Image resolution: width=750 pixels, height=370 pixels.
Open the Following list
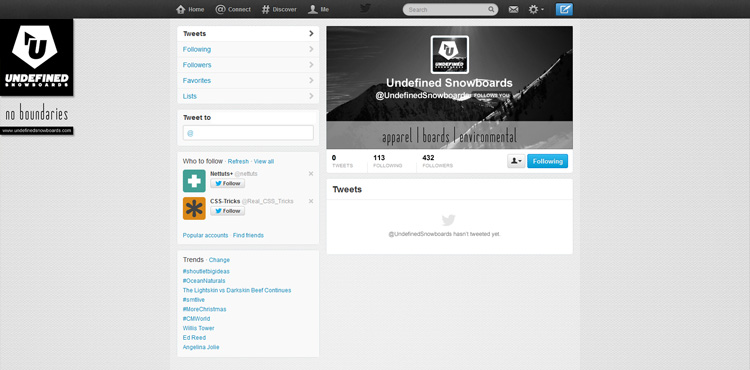coord(248,49)
